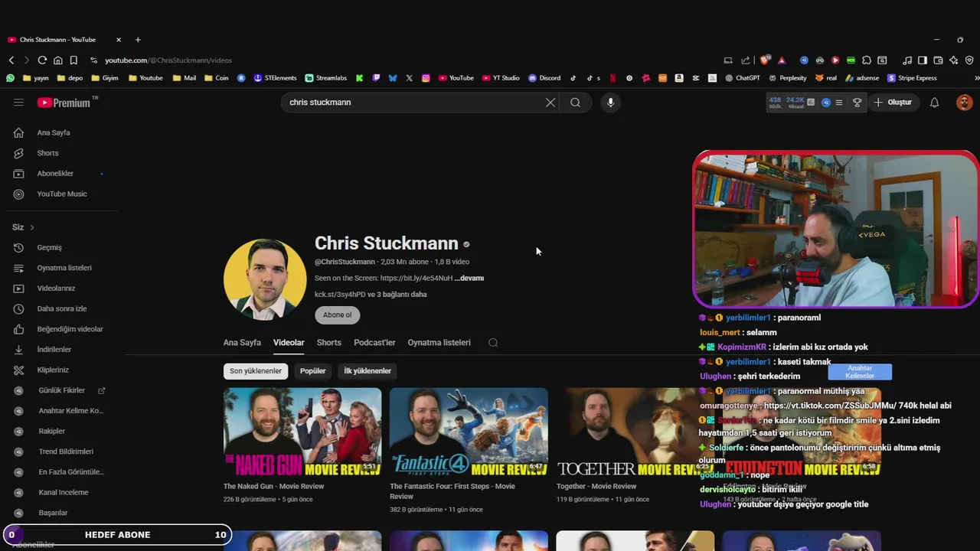The height and width of the screenshot is (551, 980).
Task: Click the trophy icon in extension bar
Action: 857,103
